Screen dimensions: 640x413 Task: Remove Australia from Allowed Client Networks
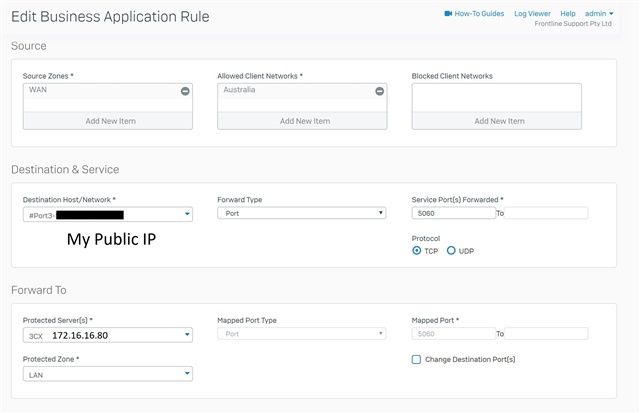[x=379, y=91]
